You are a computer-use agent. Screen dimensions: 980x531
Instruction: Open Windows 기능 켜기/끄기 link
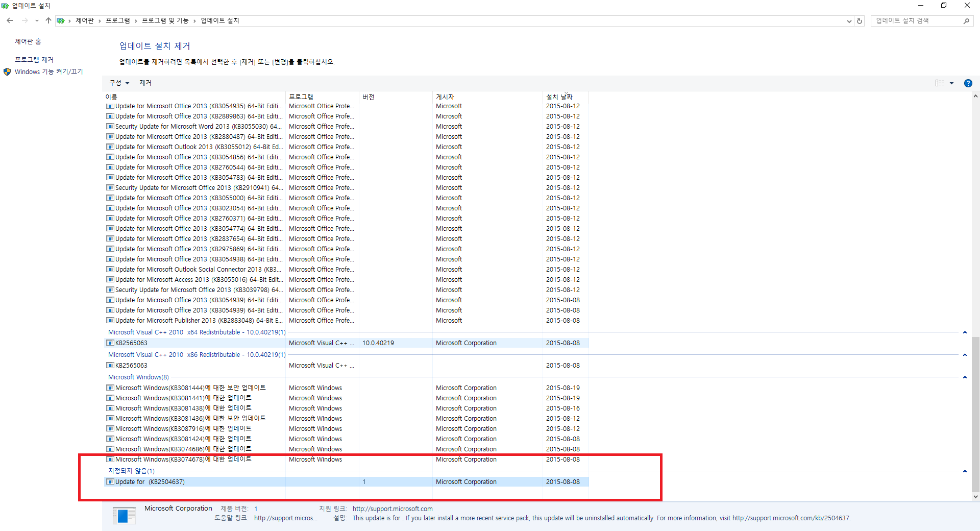(48, 72)
